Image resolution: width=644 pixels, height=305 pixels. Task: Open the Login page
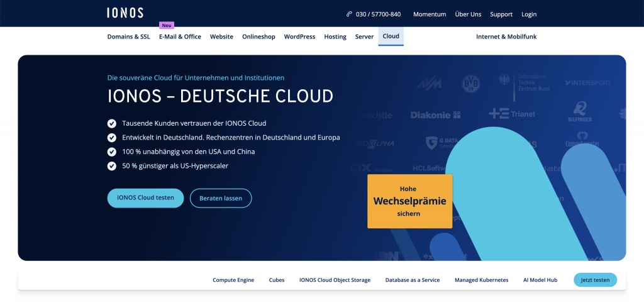pos(529,14)
